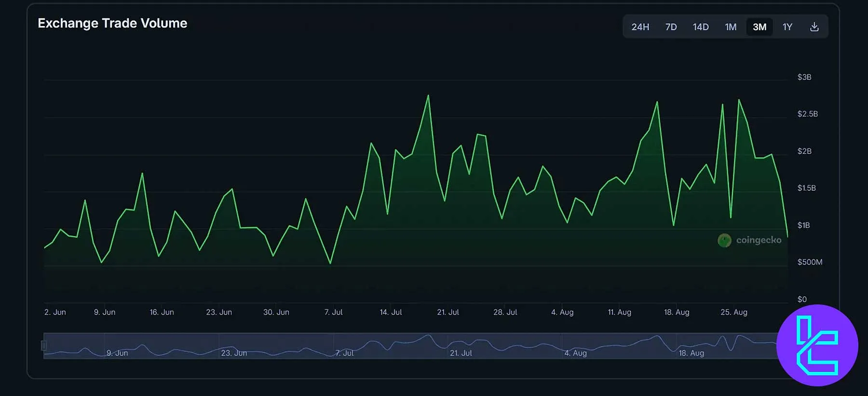Grab the navigator's left handle

coord(44,345)
